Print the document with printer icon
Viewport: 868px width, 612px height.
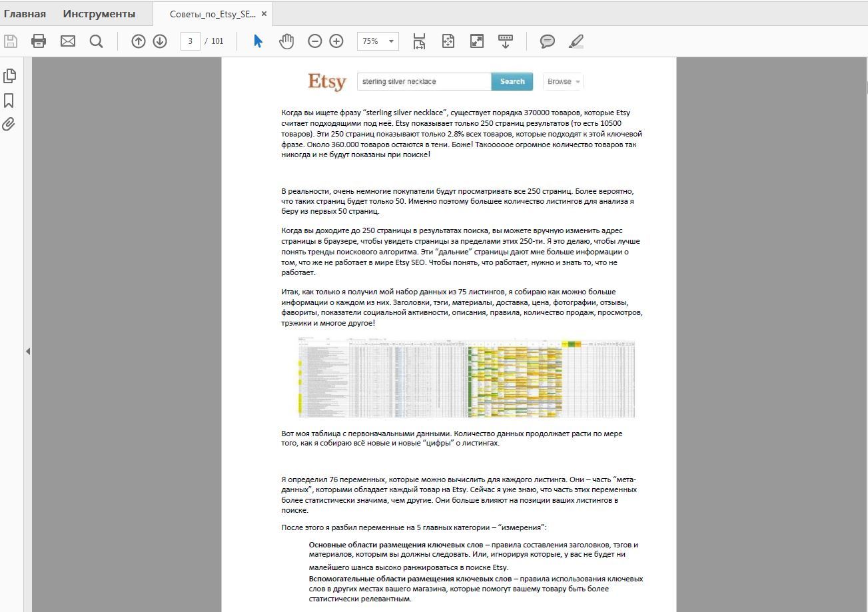coord(39,41)
